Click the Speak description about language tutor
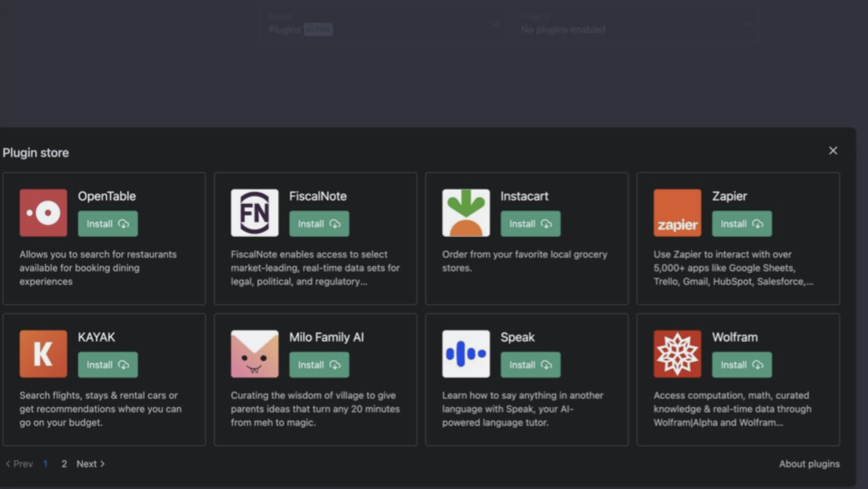Viewport: 868px width, 489px height. tap(522, 409)
